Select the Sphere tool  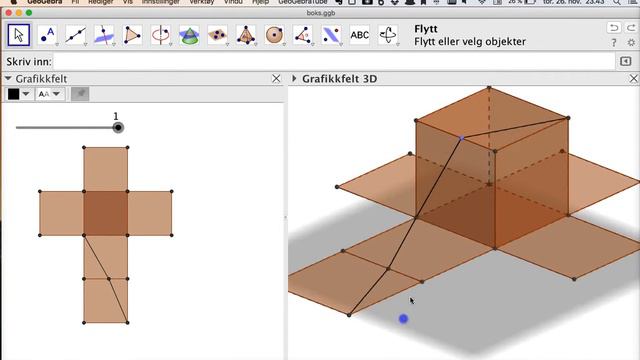pos(274,35)
